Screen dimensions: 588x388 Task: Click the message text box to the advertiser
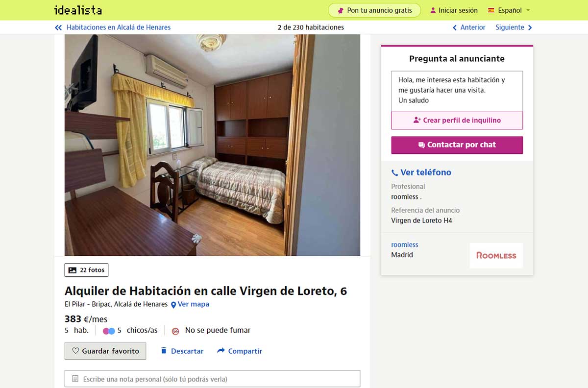pos(457,91)
